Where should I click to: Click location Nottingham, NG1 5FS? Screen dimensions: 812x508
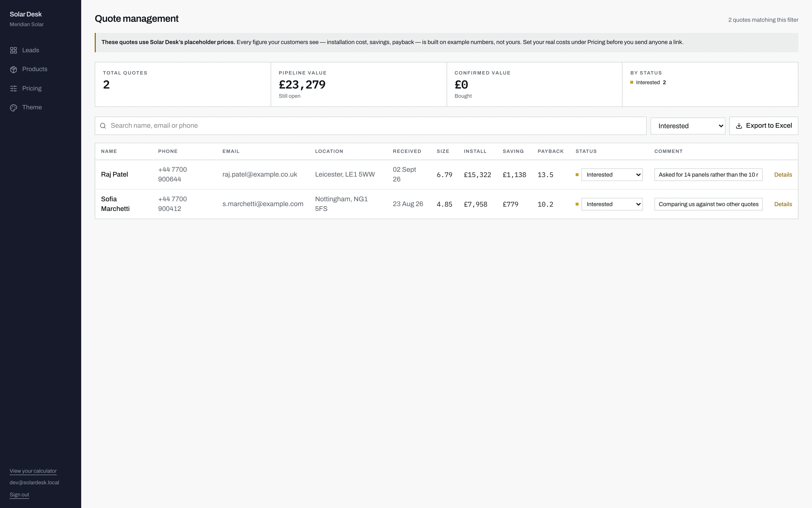pyautogui.click(x=341, y=204)
